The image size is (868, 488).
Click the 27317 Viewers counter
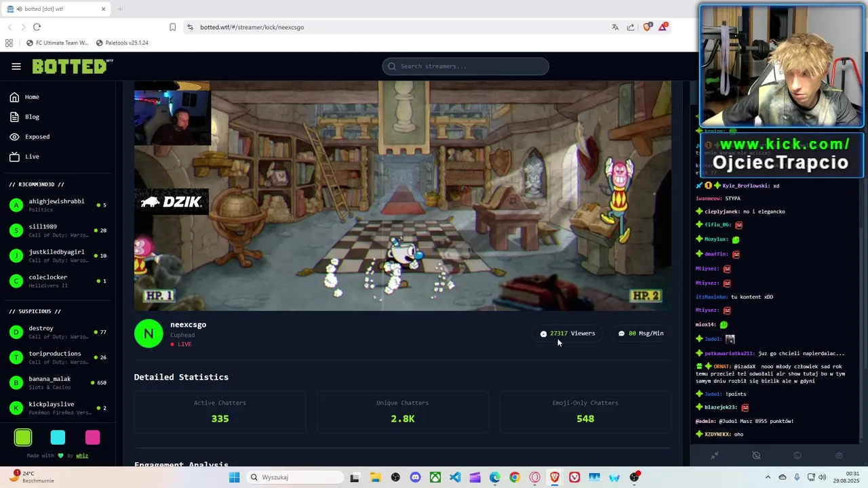tap(568, 333)
